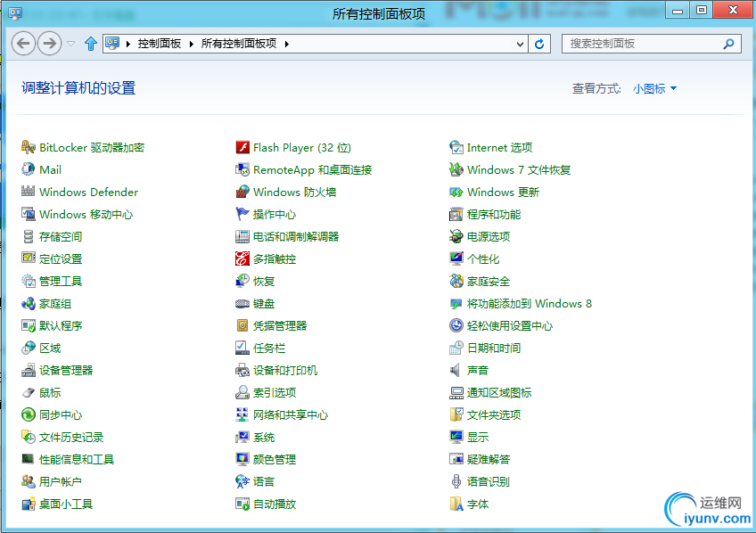756x533 pixels.
Task: Open the 电话和调制解调器 link
Action: click(x=296, y=236)
